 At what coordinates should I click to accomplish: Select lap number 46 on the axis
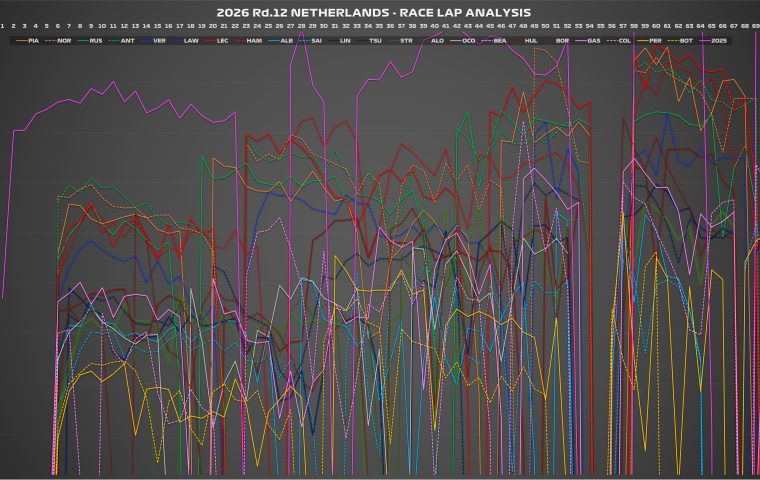pyautogui.click(x=501, y=26)
